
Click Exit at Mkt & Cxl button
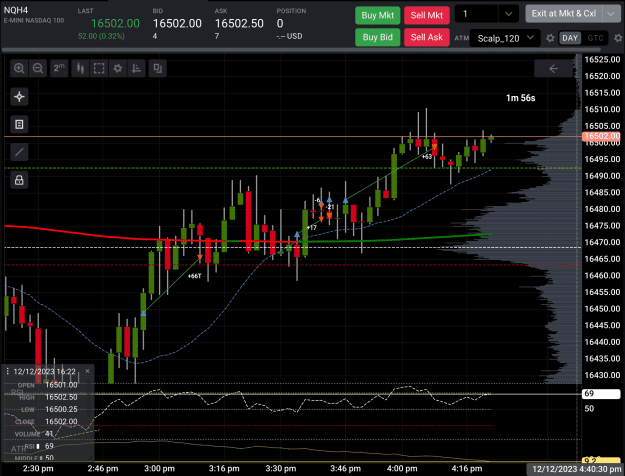pyautogui.click(x=564, y=14)
